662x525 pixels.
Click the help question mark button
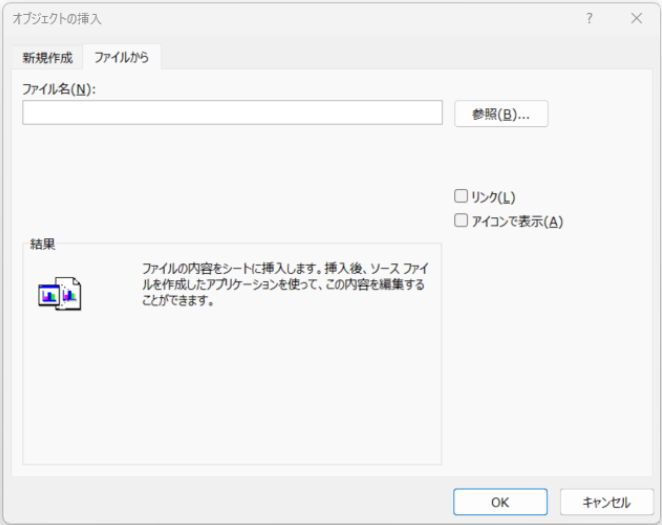click(x=590, y=18)
